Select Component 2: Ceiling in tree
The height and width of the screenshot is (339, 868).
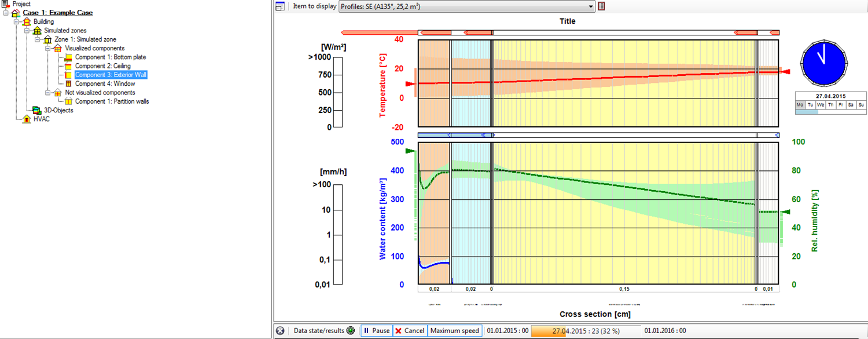102,66
